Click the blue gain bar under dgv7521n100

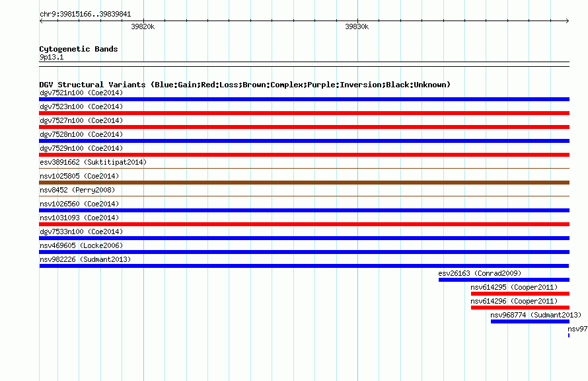304,99
